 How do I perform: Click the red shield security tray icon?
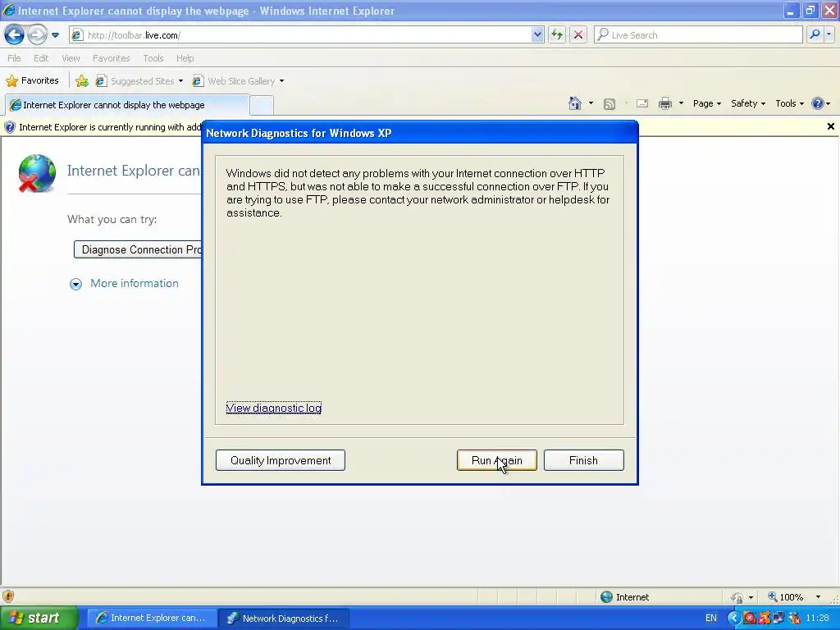tap(749, 619)
